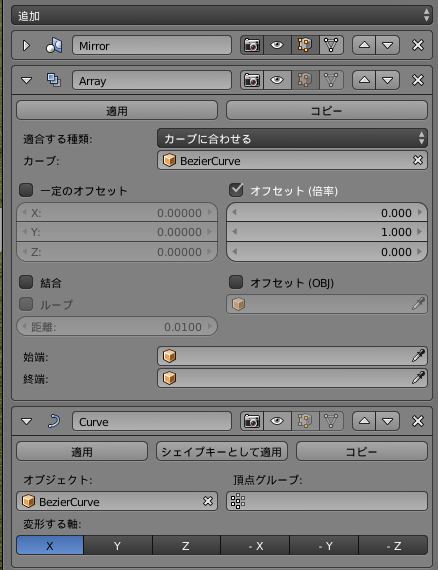438x570 pixels.
Task: Remove the Curve modifier
Action: coord(418,421)
